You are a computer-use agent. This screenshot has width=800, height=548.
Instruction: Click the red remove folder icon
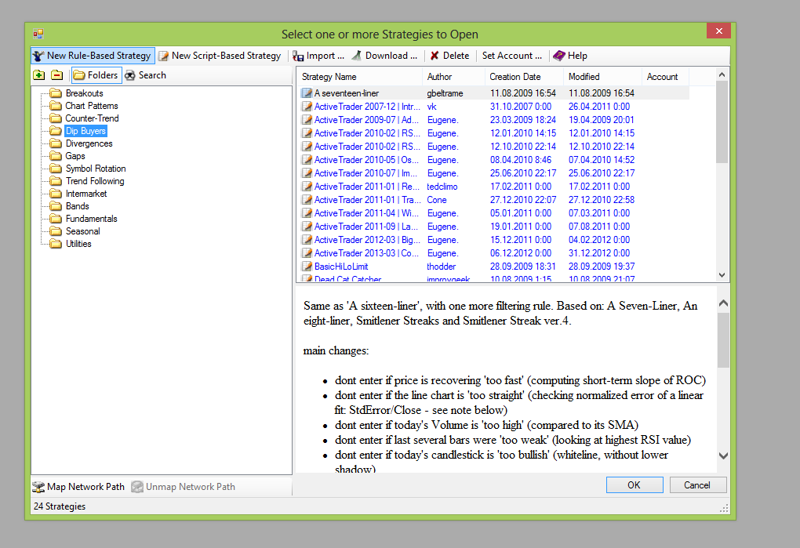[x=57, y=75]
